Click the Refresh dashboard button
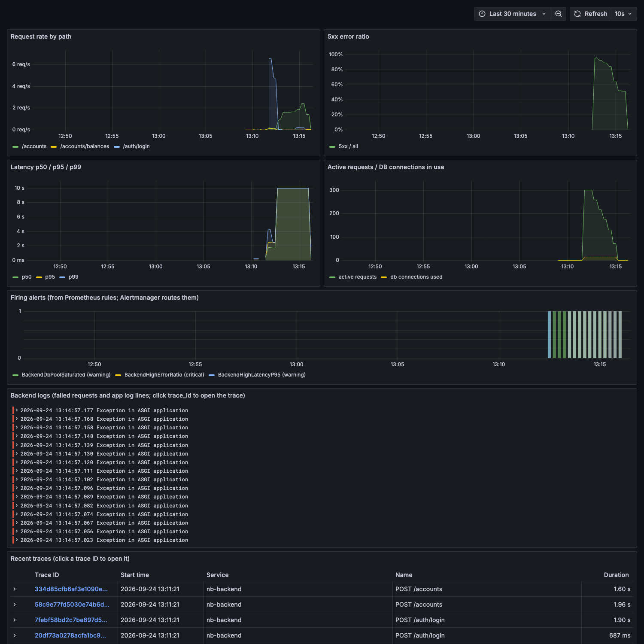This screenshot has height=644, width=644. pyautogui.click(x=590, y=14)
